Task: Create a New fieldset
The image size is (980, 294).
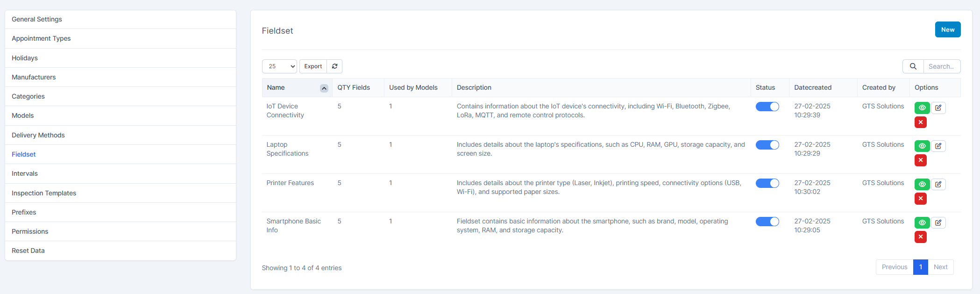Action: [x=947, y=29]
